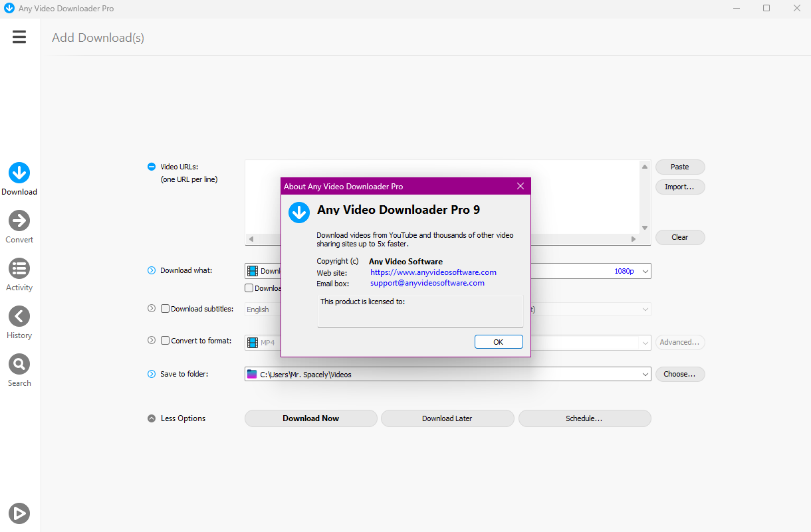The width and height of the screenshot is (811, 532).
Task: Open the hamburger menu
Action: [19, 37]
